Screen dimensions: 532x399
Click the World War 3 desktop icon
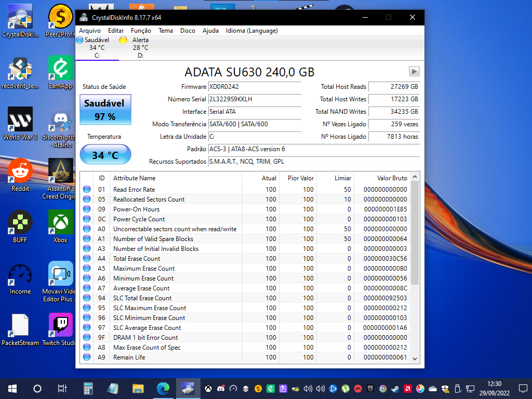click(20, 124)
